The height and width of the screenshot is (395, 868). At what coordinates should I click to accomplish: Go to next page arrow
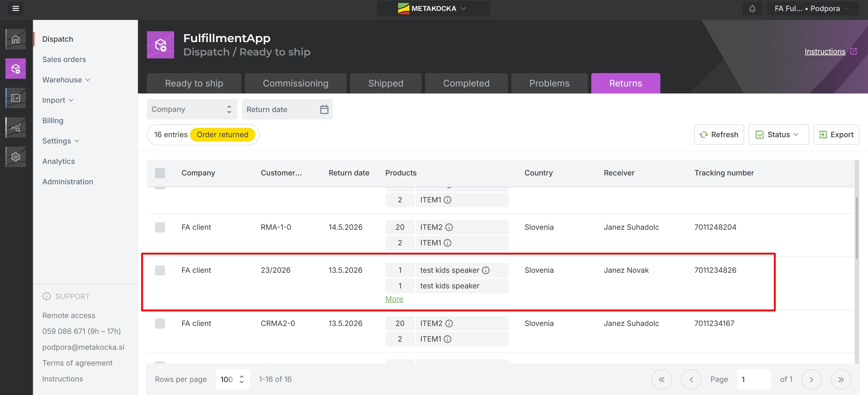811,380
